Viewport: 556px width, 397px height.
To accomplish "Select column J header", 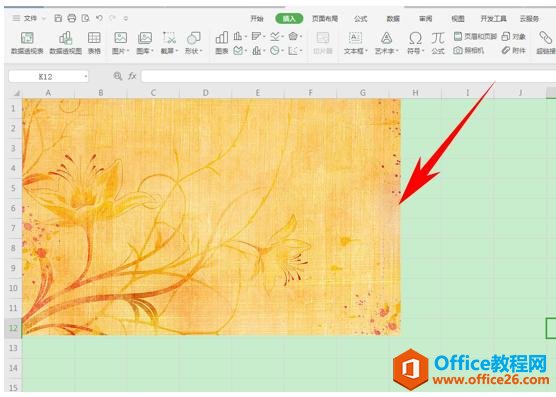I will click(x=520, y=93).
